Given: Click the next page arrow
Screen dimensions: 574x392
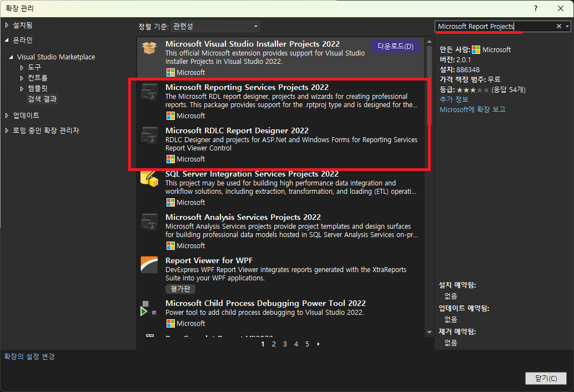Looking at the screenshot, I should point(319,344).
